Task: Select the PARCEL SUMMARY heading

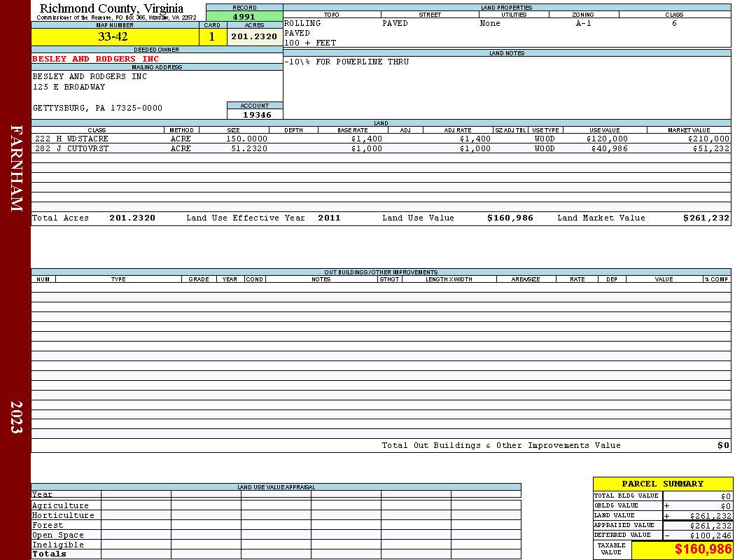Action: coord(662,484)
